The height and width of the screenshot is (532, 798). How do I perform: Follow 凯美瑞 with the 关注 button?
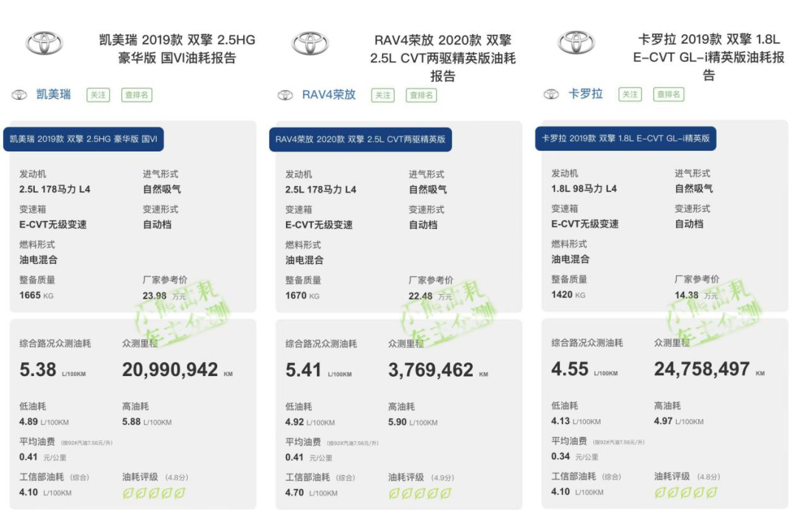click(x=98, y=95)
